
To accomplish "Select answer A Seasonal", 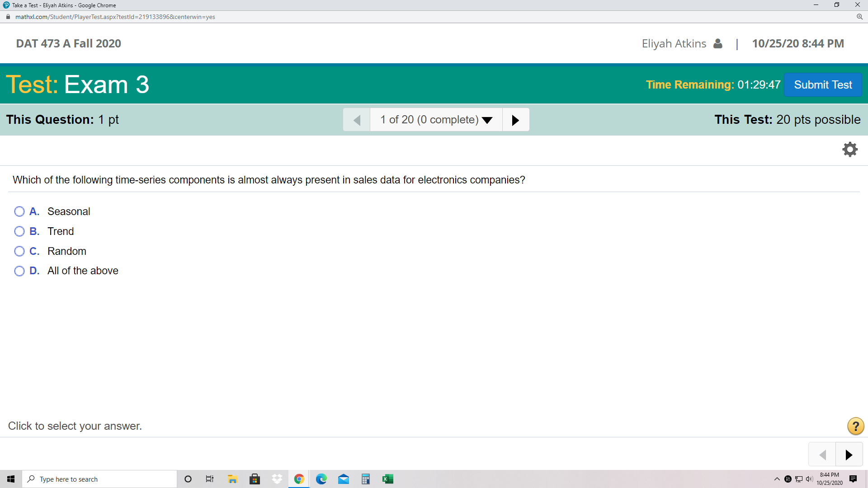I will point(19,211).
